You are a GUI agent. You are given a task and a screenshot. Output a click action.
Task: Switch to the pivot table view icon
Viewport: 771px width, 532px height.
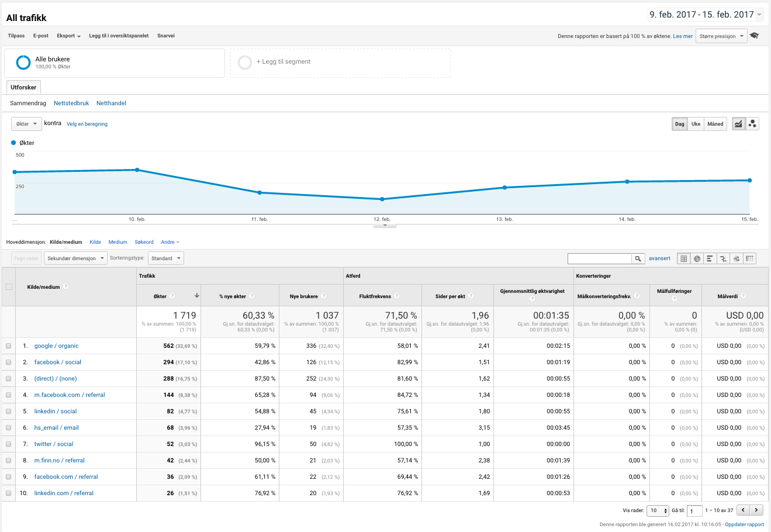point(749,258)
